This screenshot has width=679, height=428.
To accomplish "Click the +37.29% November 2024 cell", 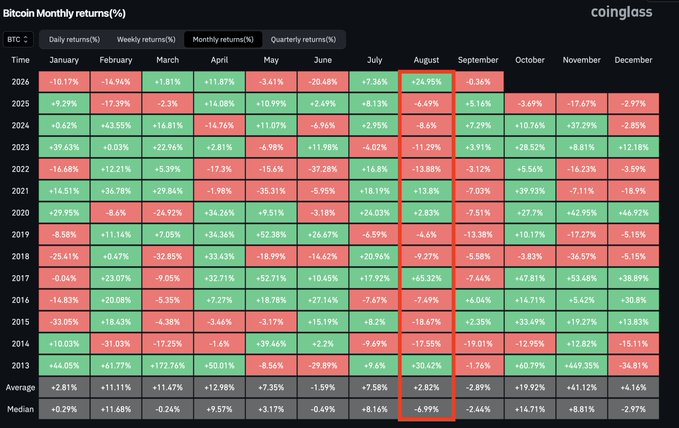I will pos(582,126).
